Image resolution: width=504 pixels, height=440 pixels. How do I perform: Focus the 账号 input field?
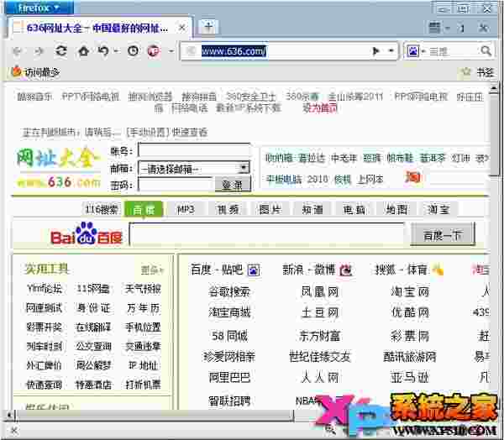coord(194,150)
